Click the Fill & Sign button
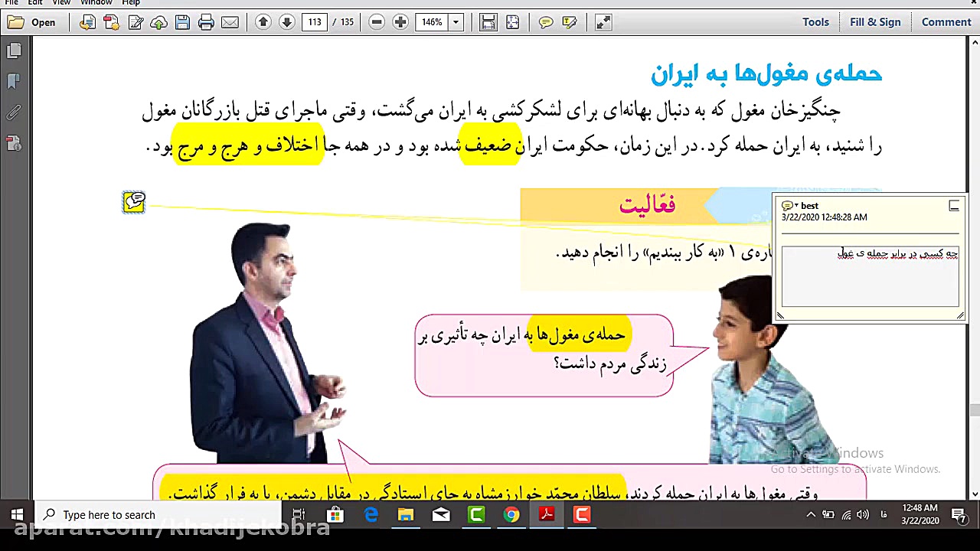 (875, 21)
